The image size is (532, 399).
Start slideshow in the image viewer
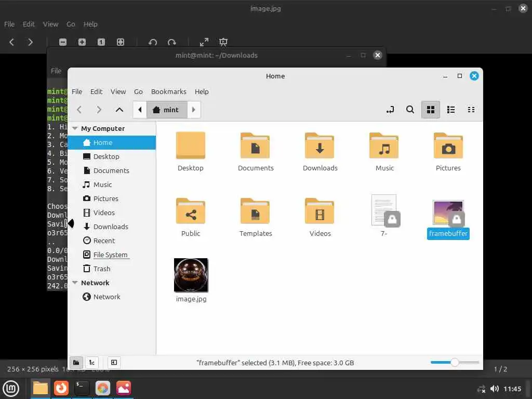[223, 42]
